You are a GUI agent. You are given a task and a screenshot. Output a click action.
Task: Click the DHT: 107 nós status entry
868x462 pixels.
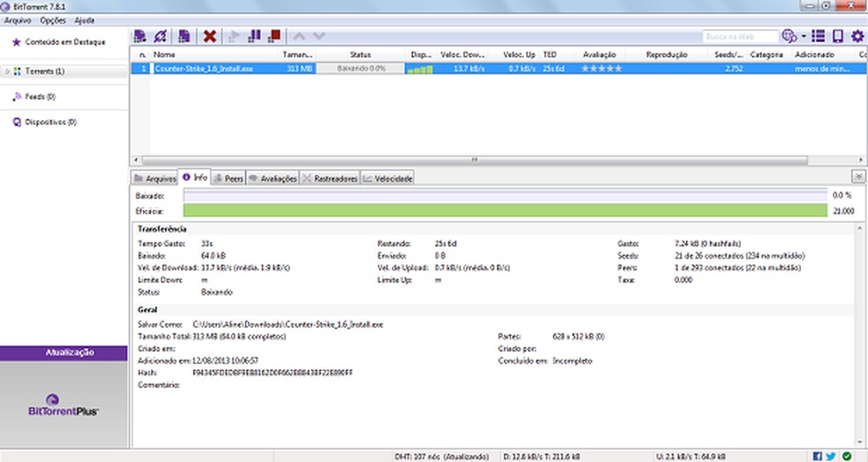point(442,457)
